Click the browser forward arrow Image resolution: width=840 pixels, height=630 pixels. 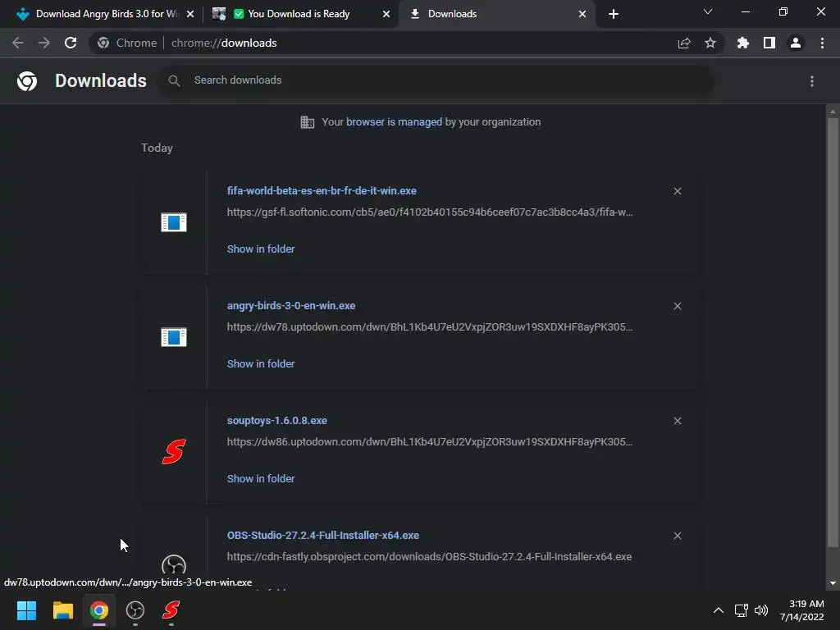[x=44, y=43]
